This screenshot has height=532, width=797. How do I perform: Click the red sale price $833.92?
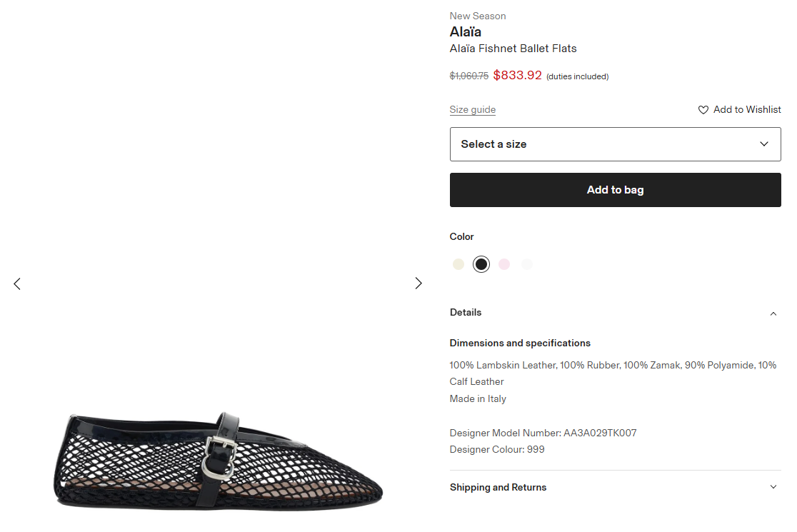click(518, 76)
